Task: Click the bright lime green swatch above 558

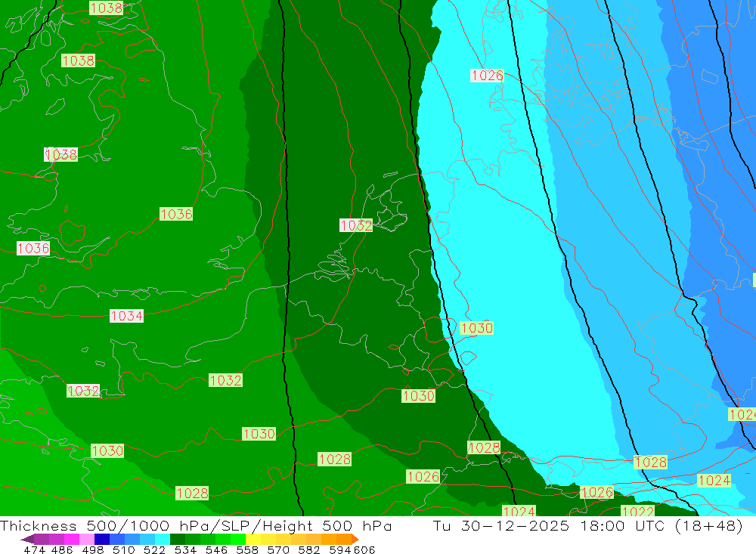Action: pyautogui.click(x=238, y=539)
